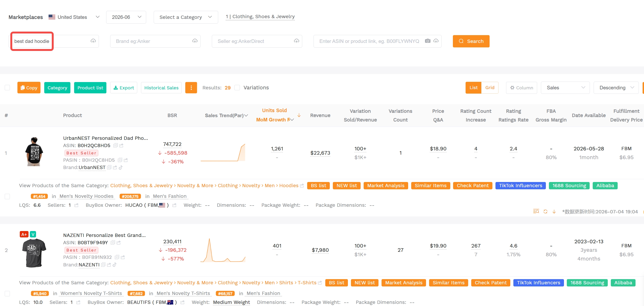Focus the ASIN or product link field
This screenshot has height=306, width=644.
(377, 41)
